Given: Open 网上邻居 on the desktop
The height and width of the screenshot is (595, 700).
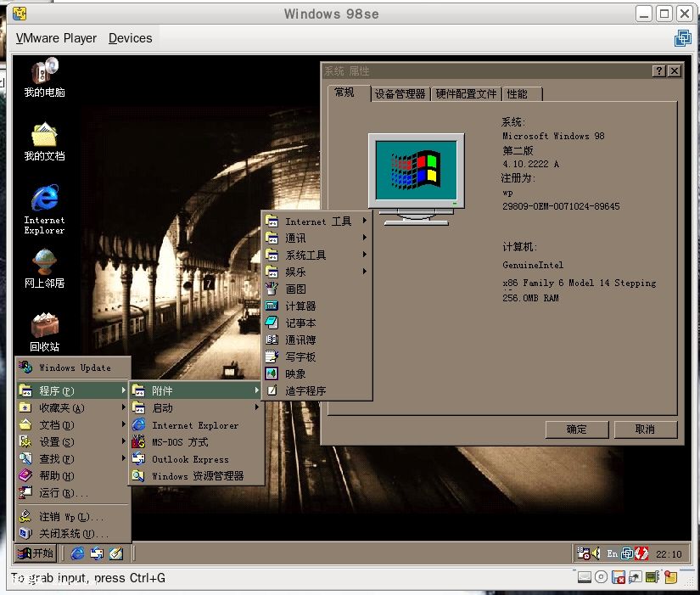Looking at the screenshot, I should [42, 263].
